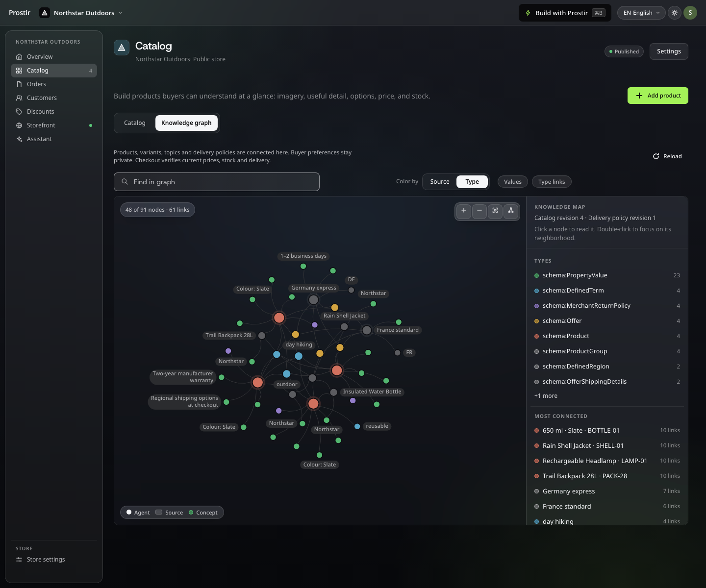This screenshot has width=706, height=588.
Task: Click the Reload button
Action: 667,156
